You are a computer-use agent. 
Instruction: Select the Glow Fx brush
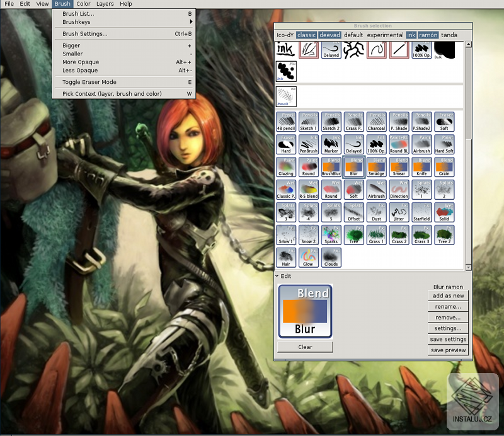(x=309, y=257)
